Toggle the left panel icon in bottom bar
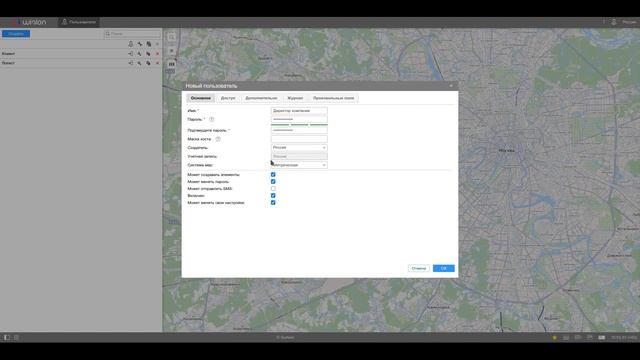 click(7, 337)
